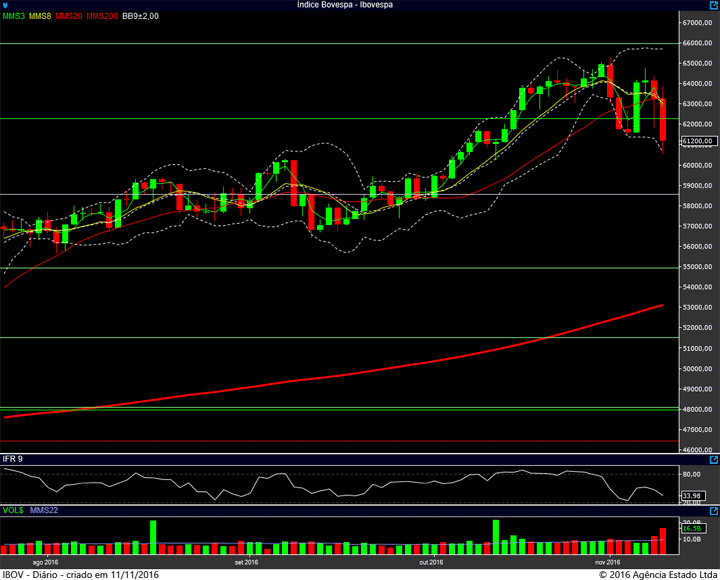The image size is (720, 580).
Task: Click the 16,3B volume value tag
Action: point(692,529)
